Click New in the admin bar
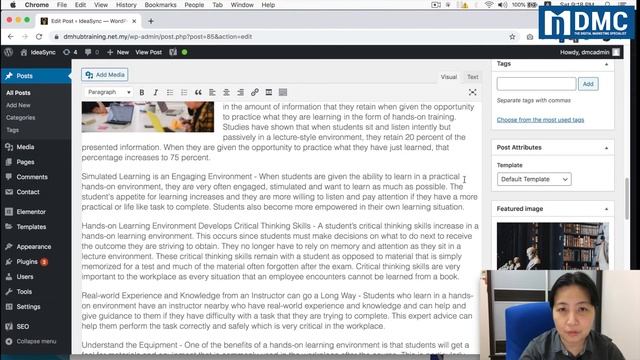Viewport: 640px width, 360px height. click(118, 52)
